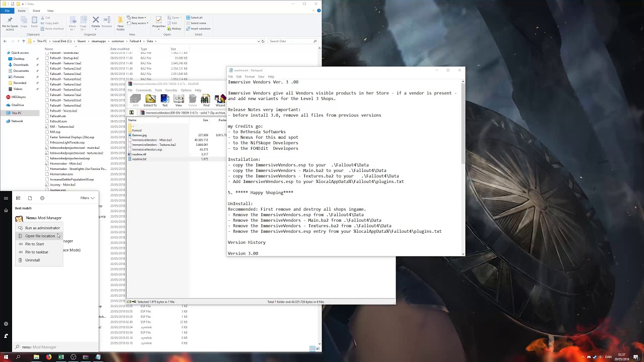Click Pin to Quick access in Explorer ribbon

click(x=10, y=24)
